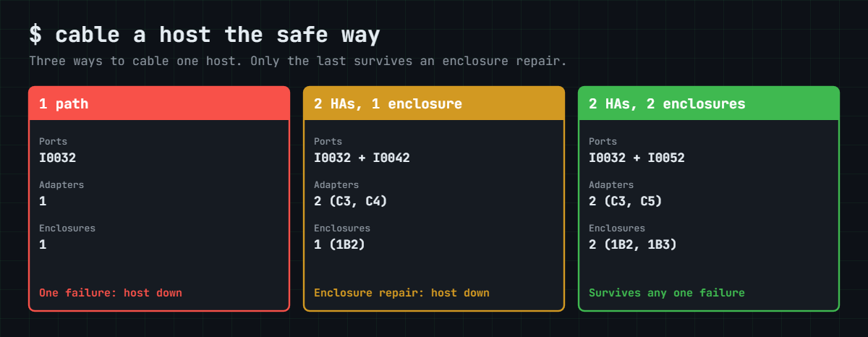
Task: Click the subtitle about enclosure repair
Action: pos(298,61)
